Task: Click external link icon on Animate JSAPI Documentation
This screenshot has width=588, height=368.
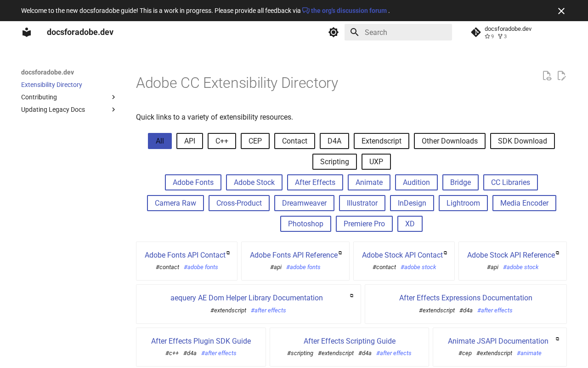Action: tap(558, 339)
